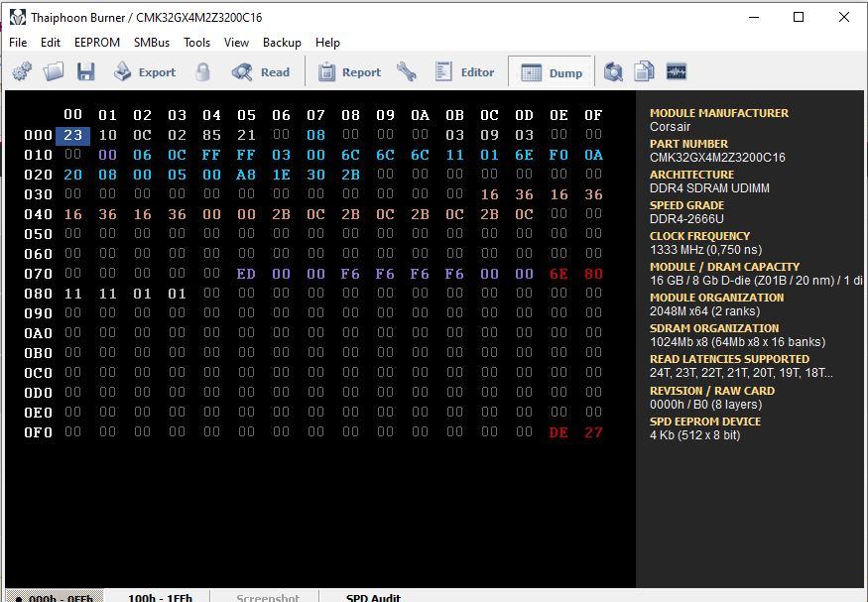Click the 1024Mb x8 SDRAM organization value

tap(737, 342)
